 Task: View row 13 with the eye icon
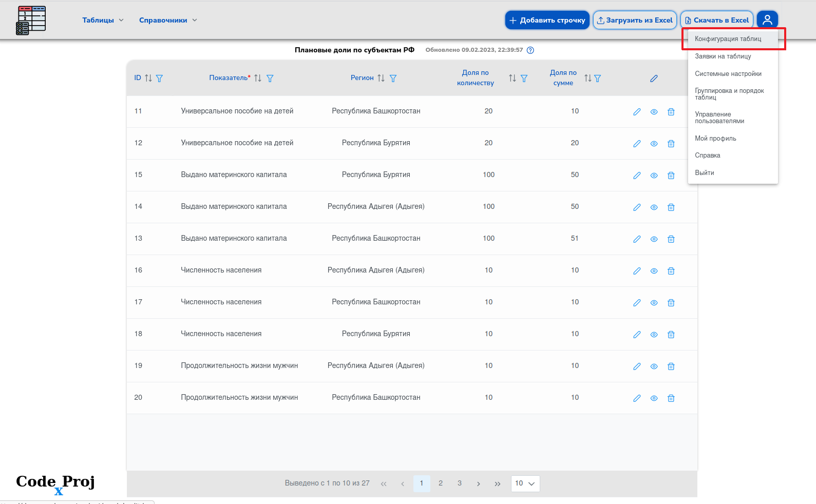[x=654, y=239]
